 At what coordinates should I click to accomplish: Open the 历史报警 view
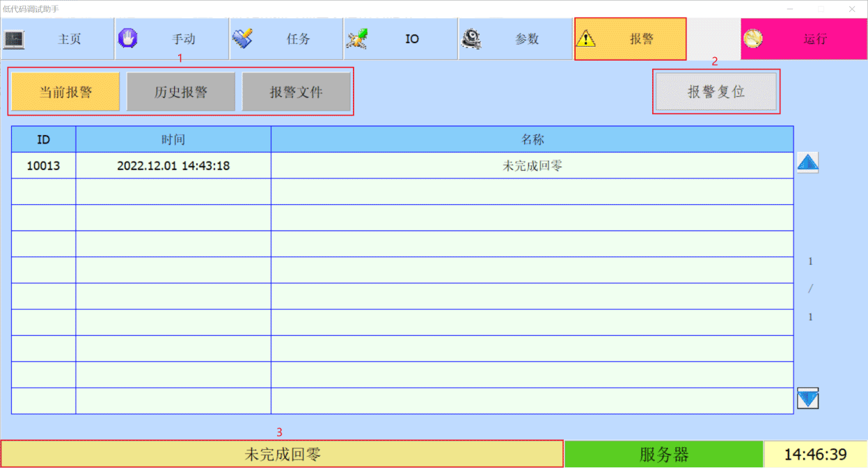click(181, 92)
